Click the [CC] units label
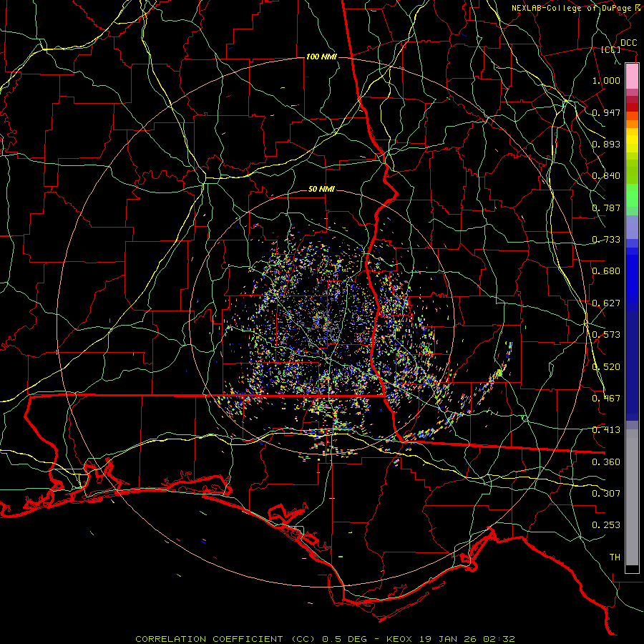 click(x=611, y=49)
